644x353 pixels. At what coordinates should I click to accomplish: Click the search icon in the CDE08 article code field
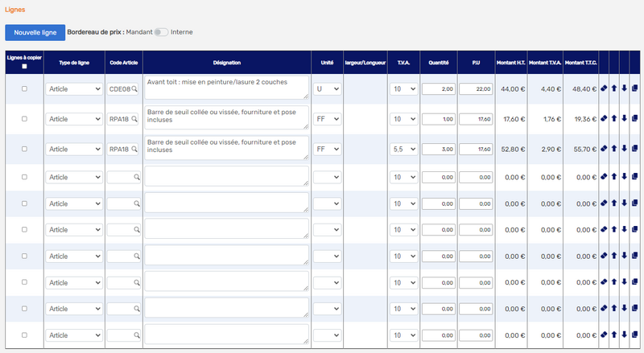[134, 88]
